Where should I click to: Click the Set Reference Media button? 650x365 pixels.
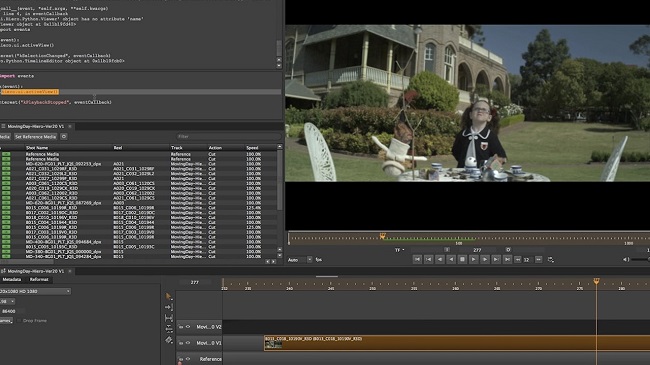35,136
